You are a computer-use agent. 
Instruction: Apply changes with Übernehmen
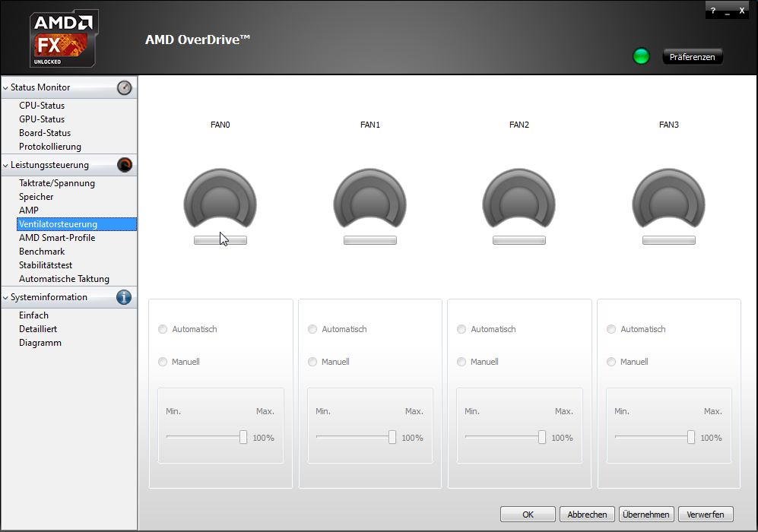[646, 515]
